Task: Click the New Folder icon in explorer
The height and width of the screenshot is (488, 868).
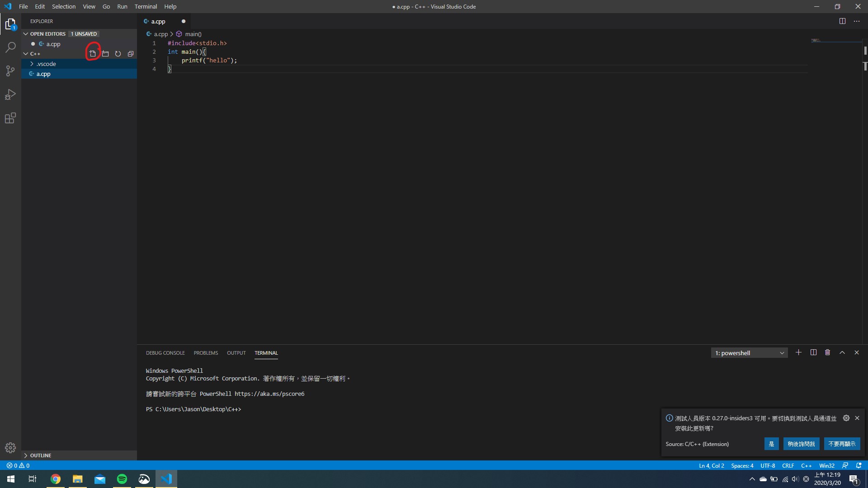Action: (105, 54)
